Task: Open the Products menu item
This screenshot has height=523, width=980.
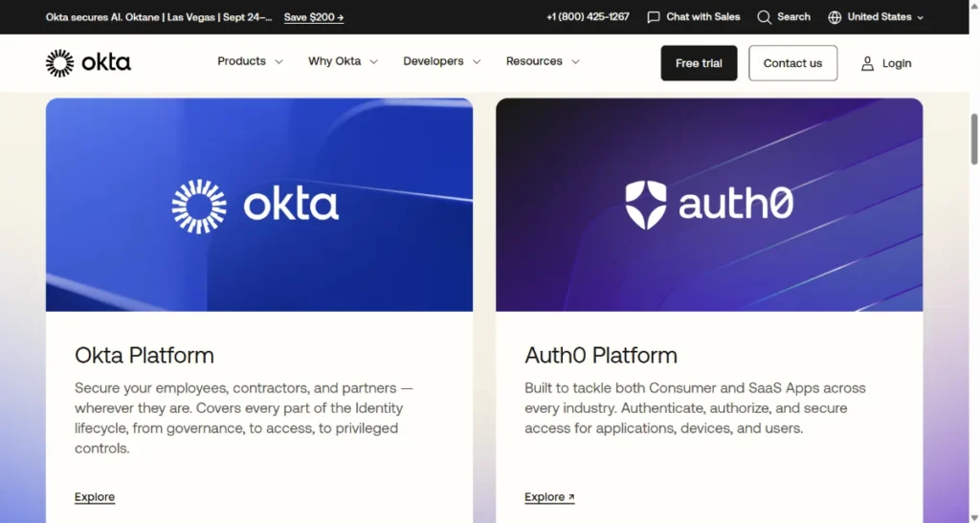Action: pyautogui.click(x=241, y=61)
